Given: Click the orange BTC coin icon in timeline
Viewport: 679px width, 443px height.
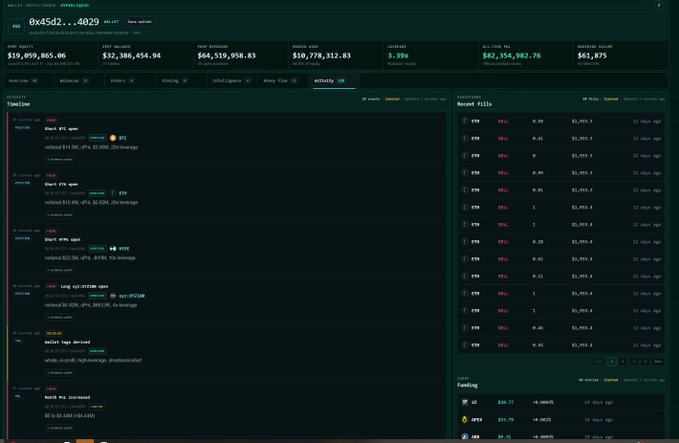Looking at the screenshot, I should [113, 138].
